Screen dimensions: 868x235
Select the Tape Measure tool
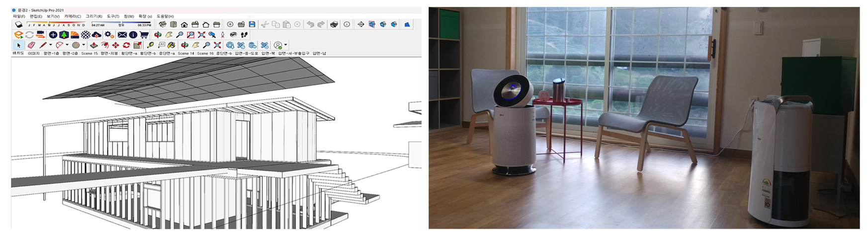pyautogui.click(x=150, y=45)
